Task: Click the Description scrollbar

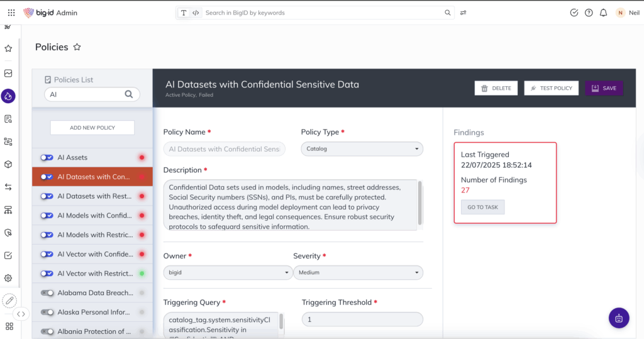Action: [420, 201]
